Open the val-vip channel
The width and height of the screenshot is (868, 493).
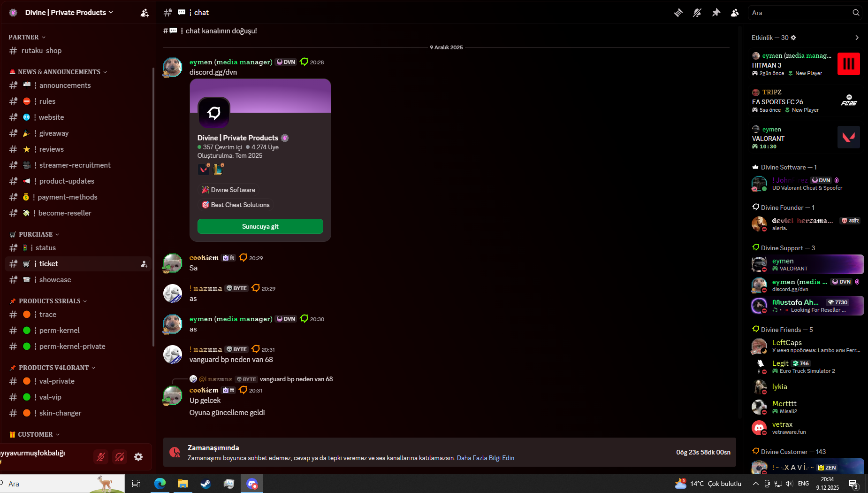click(78, 397)
